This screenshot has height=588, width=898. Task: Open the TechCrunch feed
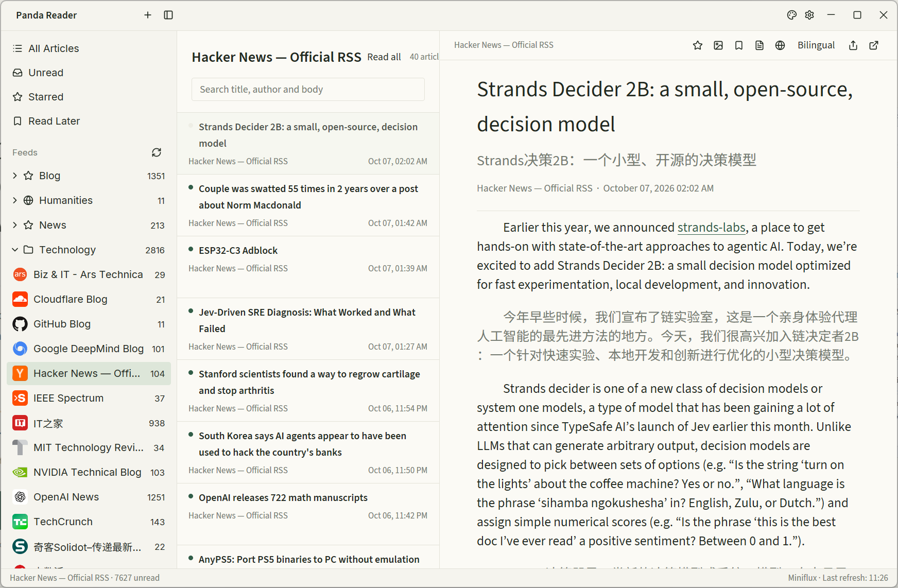(x=89, y=522)
